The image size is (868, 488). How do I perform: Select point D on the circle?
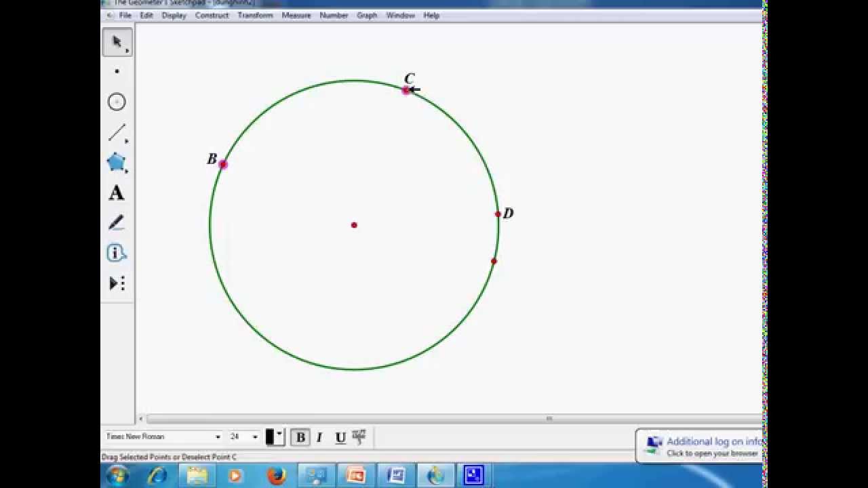pyautogui.click(x=498, y=214)
